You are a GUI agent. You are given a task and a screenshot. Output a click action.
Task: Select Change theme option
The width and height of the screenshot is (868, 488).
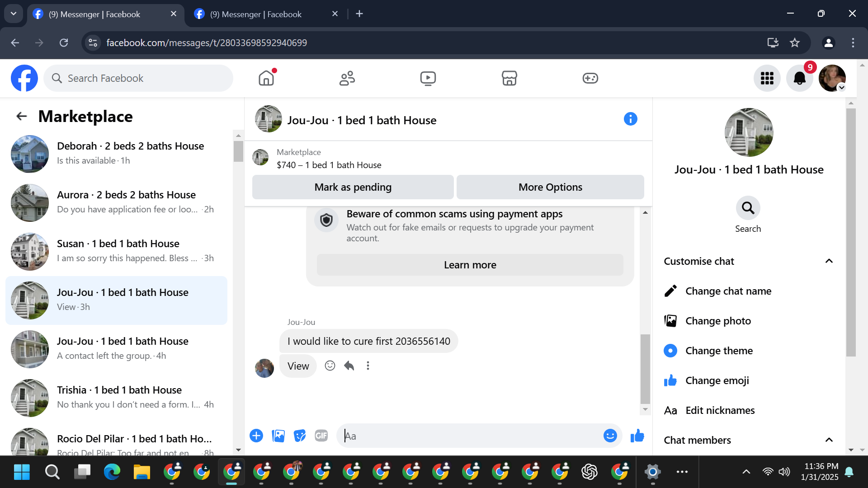(748, 351)
